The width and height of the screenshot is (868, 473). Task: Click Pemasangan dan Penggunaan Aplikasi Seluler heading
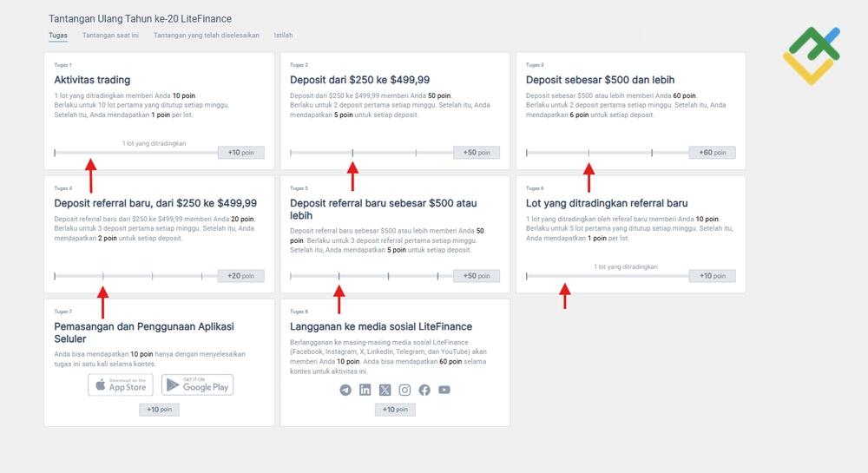pyautogui.click(x=144, y=333)
